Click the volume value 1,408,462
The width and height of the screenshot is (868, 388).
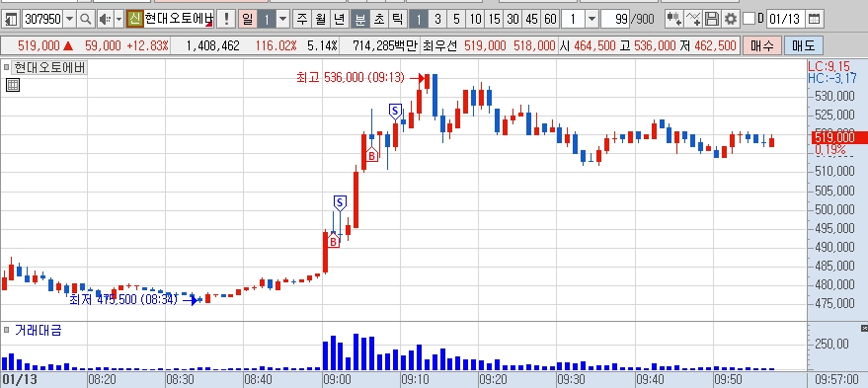pyautogui.click(x=212, y=46)
